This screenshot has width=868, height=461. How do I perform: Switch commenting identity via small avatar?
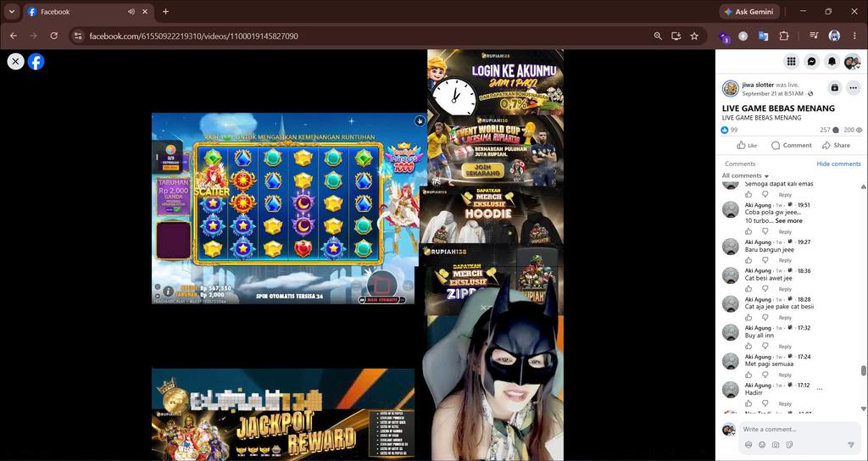pos(729,430)
